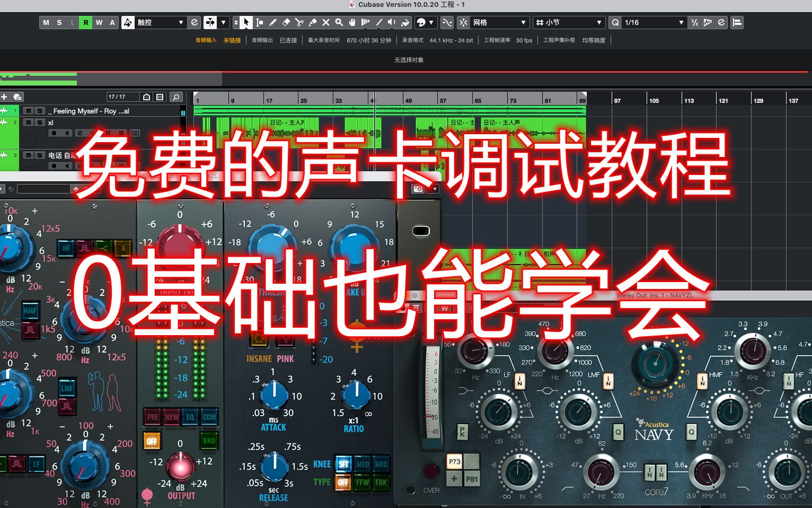This screenshot has height=508, width=812.
Task: Mute the Feeling Myself track
Action: [x=28, y=111]
